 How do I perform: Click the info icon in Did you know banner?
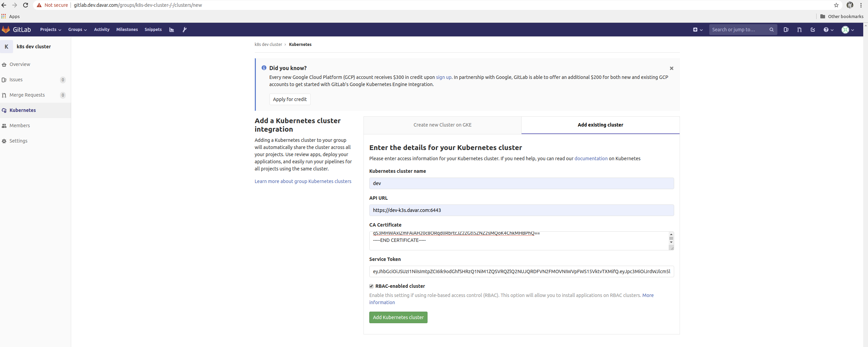pyautogui.click(x=264, y=68)
